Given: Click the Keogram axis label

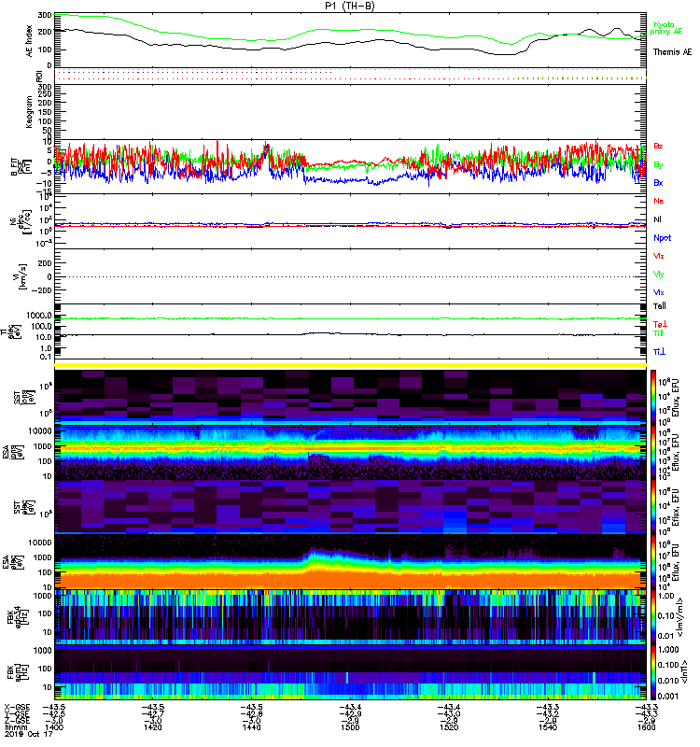Looking at the screenshot, I should (29, 112).
